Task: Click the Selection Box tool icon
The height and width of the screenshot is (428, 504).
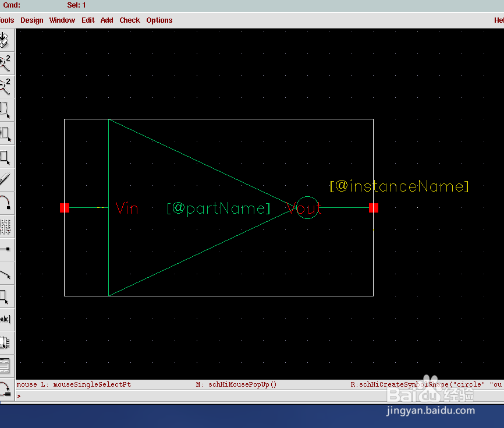Action: pyautogui.click(x=6, y=343)
